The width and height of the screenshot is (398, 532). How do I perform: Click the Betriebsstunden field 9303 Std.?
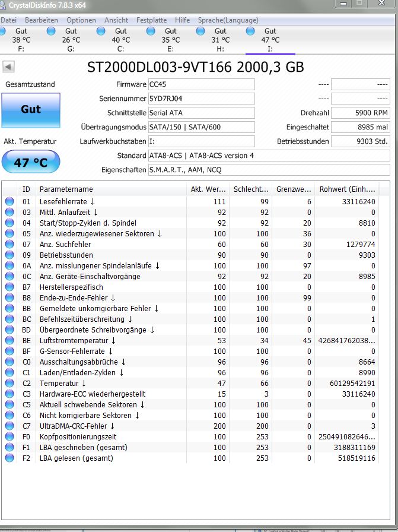click(361, 141)
